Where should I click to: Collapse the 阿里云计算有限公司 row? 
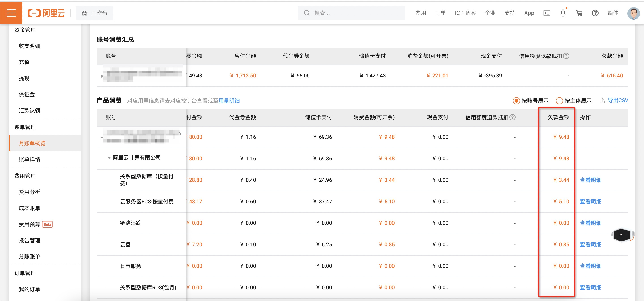pos(109,158)
